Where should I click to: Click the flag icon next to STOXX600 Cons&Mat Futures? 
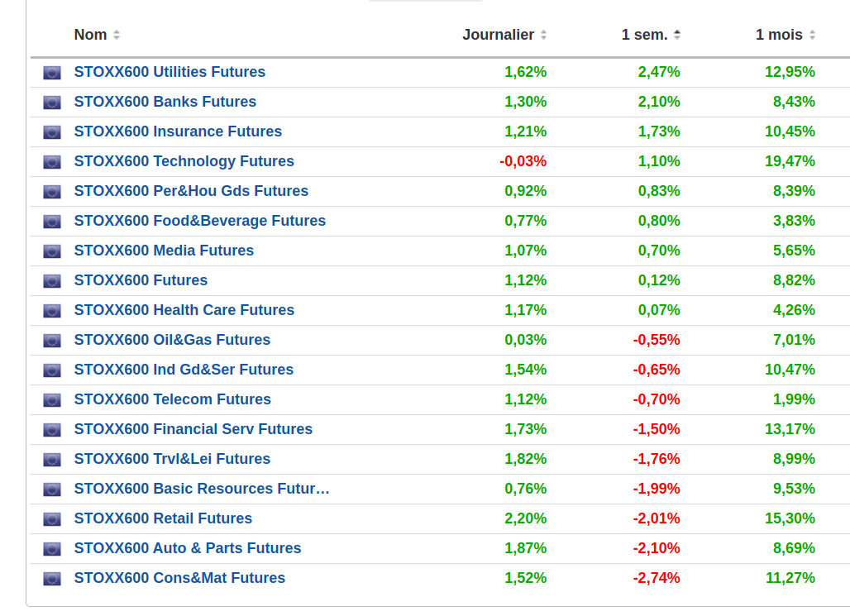tap(52, 579)
